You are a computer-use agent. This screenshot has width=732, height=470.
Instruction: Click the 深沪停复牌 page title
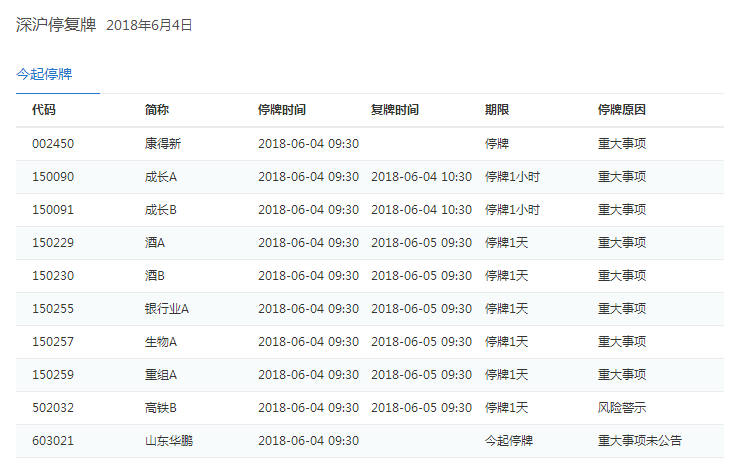[x=56, y=25]
